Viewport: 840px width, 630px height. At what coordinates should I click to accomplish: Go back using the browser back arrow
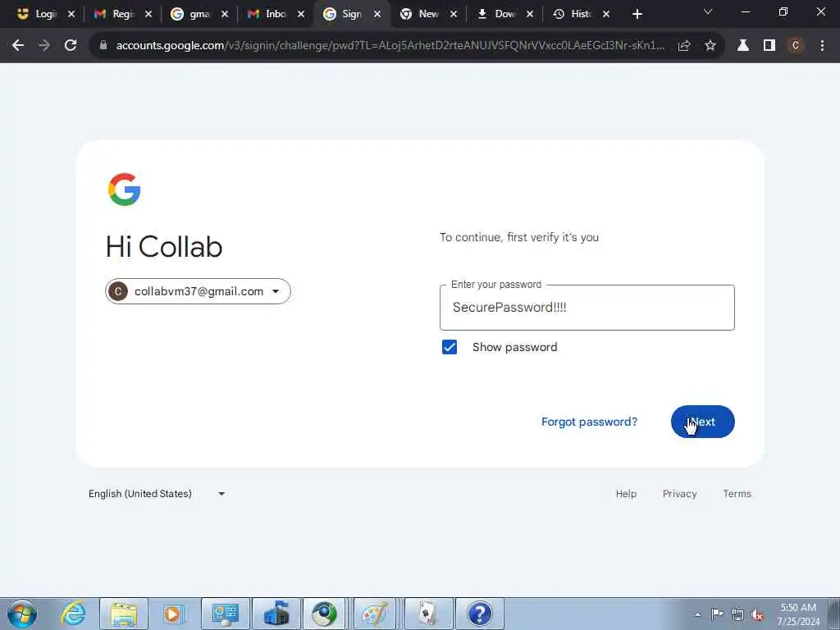point(18,46)
